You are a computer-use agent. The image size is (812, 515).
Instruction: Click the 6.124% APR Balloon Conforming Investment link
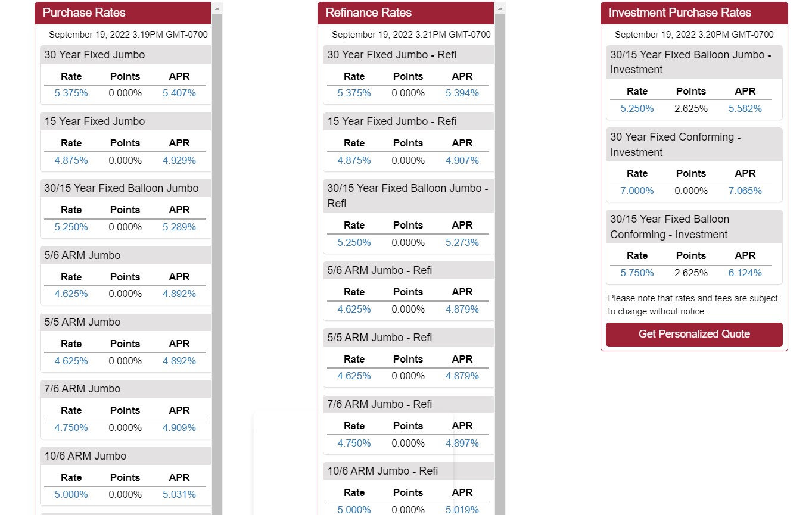(x=745, y=273)
